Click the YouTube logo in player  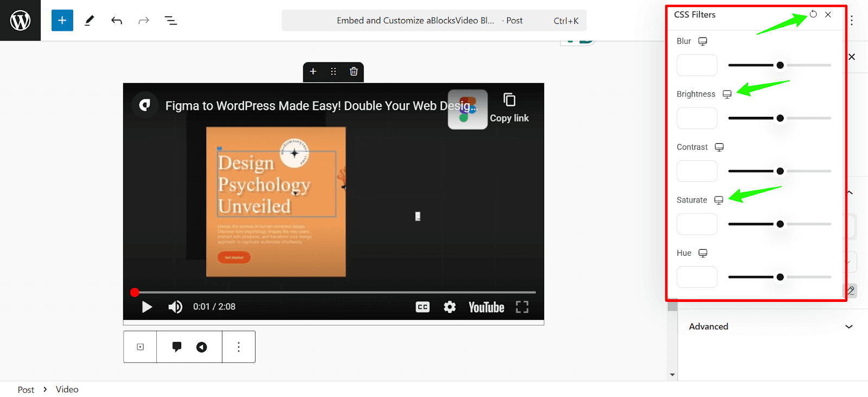[487, 307]
